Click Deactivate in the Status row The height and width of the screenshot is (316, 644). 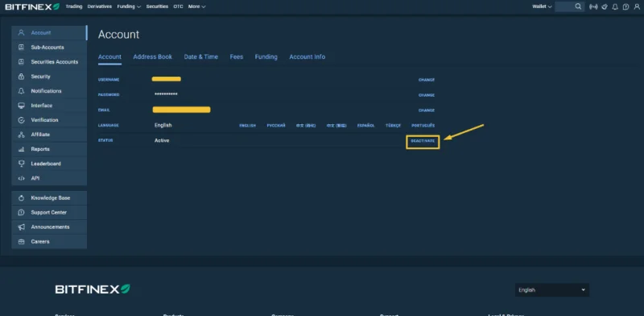(423, 141)
